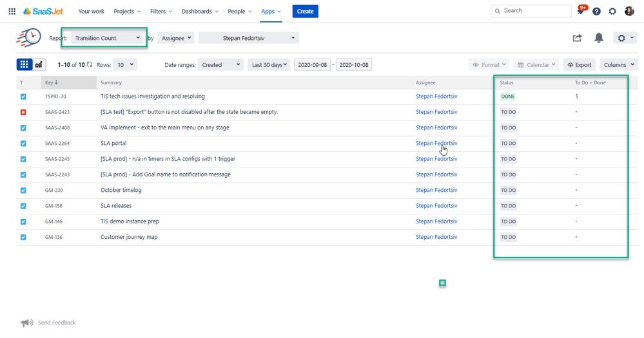Click the To Do > Done column header
Screen dimensions: 644x338
pyautogui.click(x=590, y=82)
